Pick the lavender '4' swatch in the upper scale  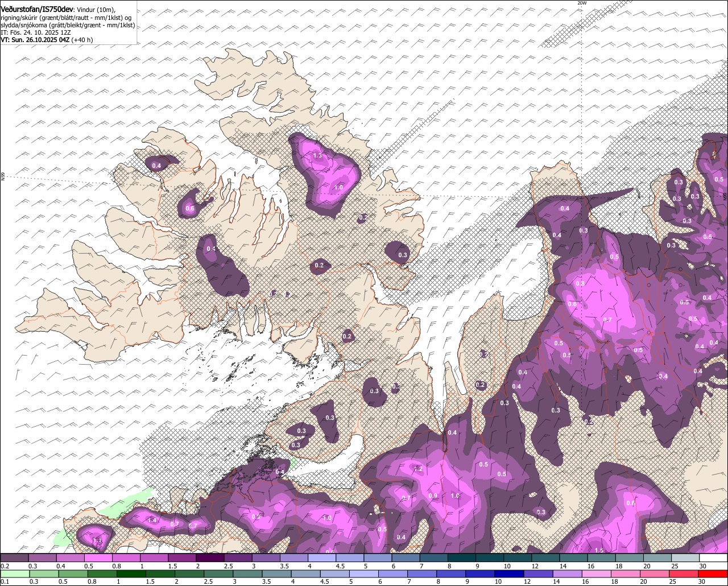pyautogui.click(x=322, y=558)
